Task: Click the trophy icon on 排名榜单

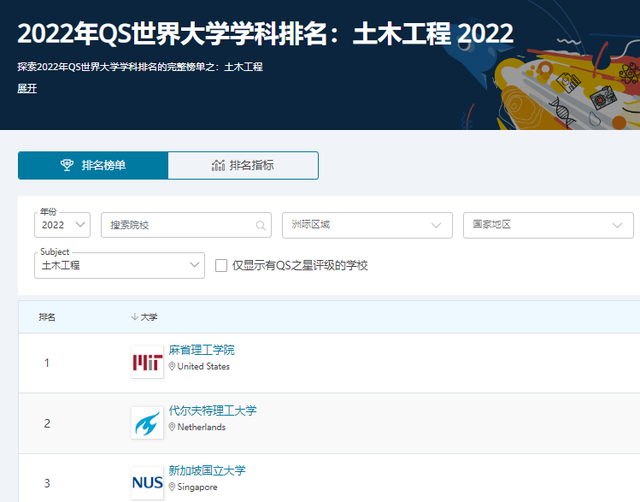Action: 67,165
